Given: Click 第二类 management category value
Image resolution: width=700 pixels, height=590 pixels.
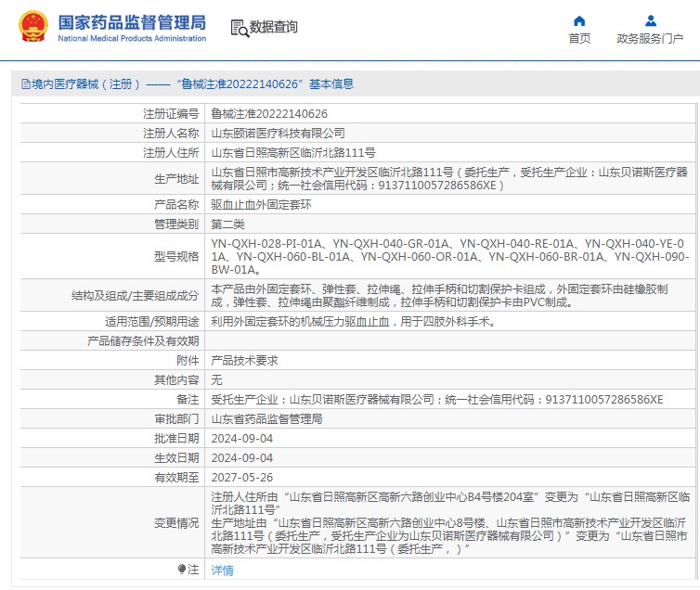Looking at the screenshot, I should pyautogui.click(x=227, y=224).
